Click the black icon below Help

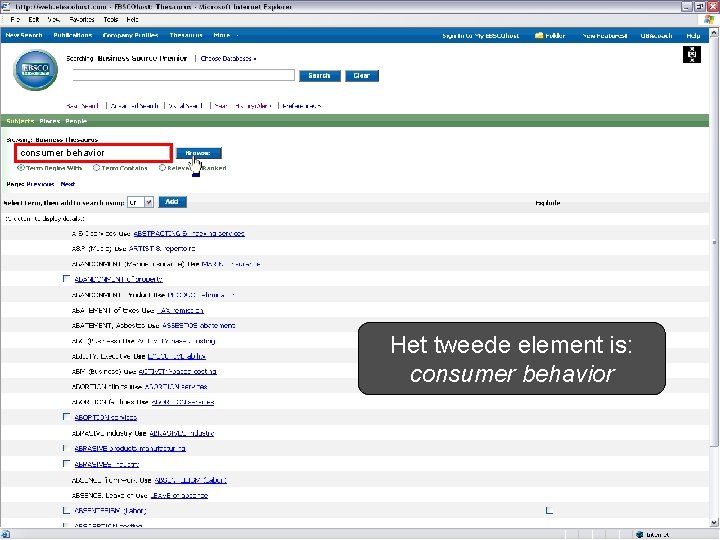tap(692, 55)
